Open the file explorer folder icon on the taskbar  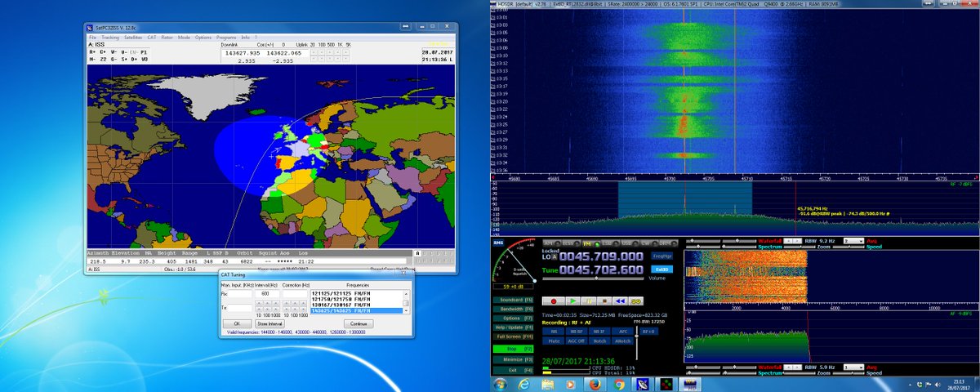[x=547, y=384]
